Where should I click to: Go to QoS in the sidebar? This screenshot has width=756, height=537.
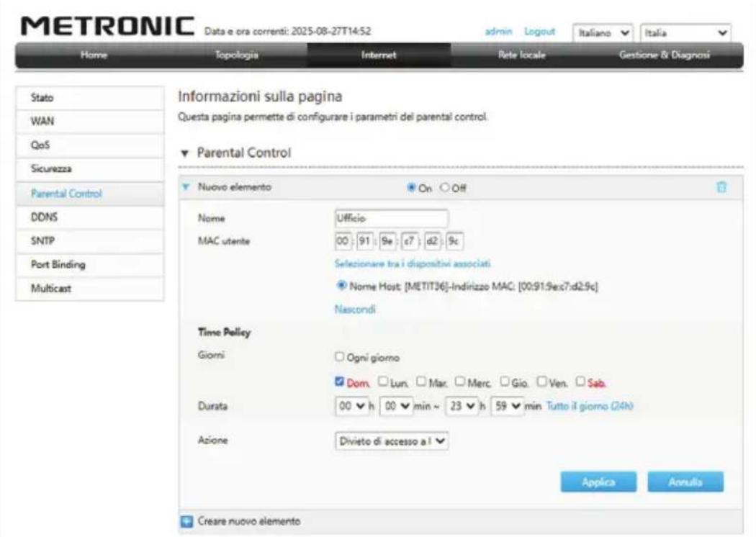[90, 145]
